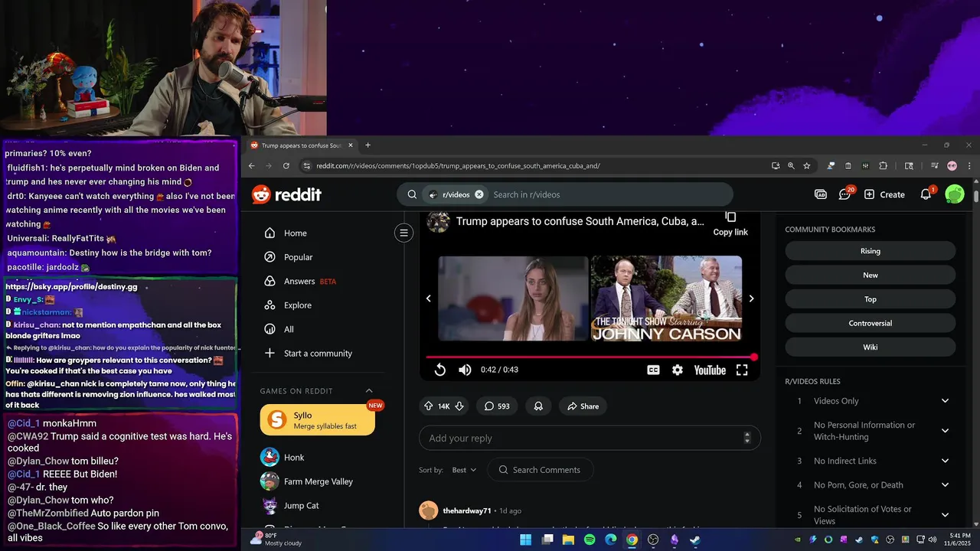The height and width of the screenshot is (551, 980).
Task: Go back in Chrome browser
Action: pyautogui.click(x=252, y=165)
